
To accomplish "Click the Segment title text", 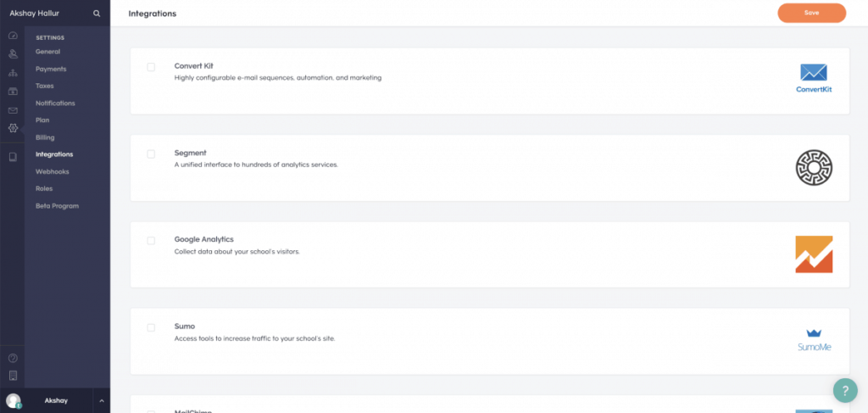I will (191, 153).
